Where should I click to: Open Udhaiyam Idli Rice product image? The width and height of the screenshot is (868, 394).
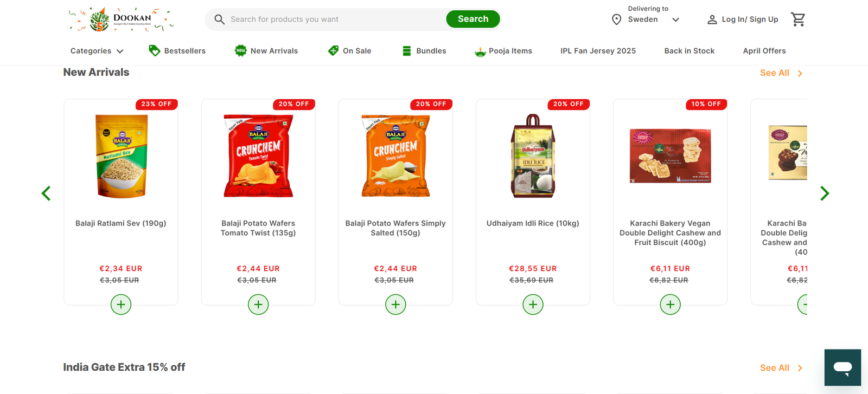click(x=533, y=156)
